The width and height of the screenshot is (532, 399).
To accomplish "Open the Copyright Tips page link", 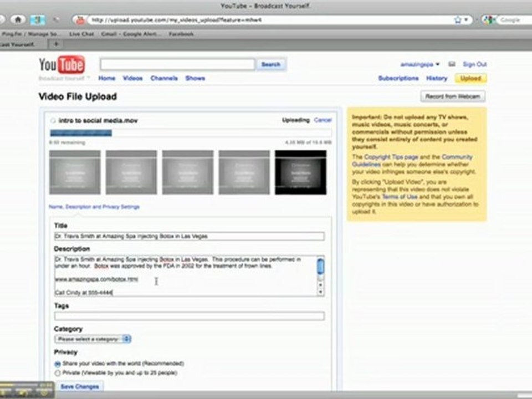I will tap(391, 157).
